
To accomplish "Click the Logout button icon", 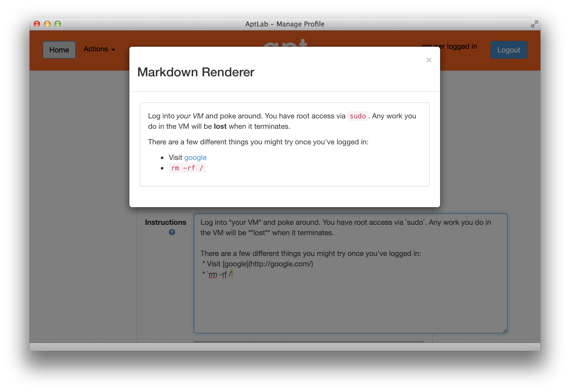I will click(508, 49).
